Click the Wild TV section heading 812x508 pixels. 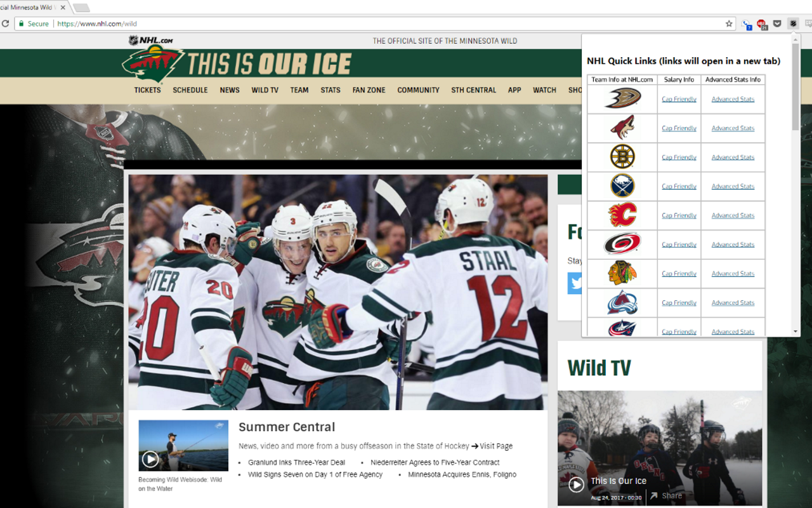[599, 368]
